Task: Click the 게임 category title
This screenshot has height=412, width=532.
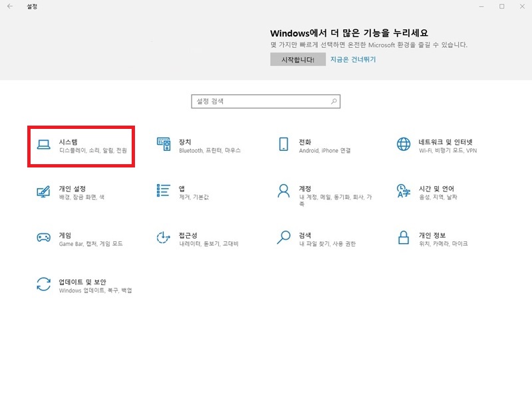Action: click(x=65, y=235)
